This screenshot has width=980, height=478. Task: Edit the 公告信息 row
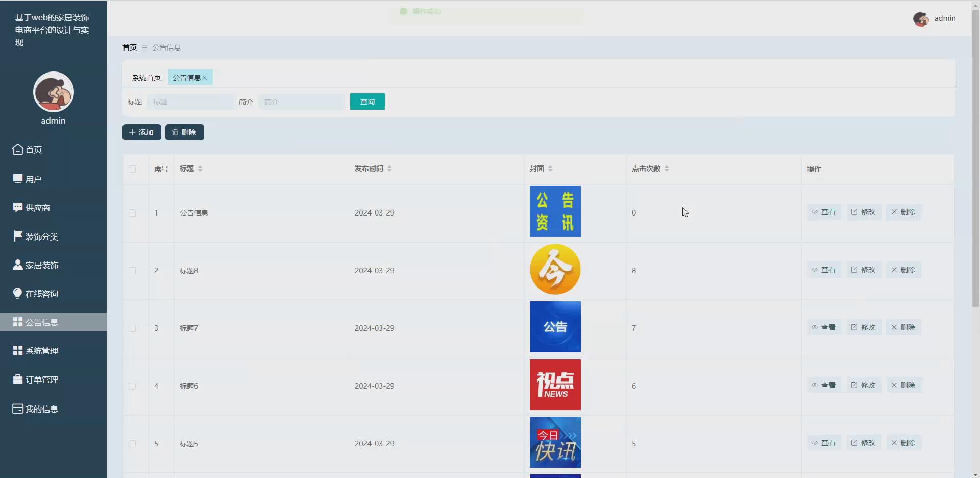[864, 212]
